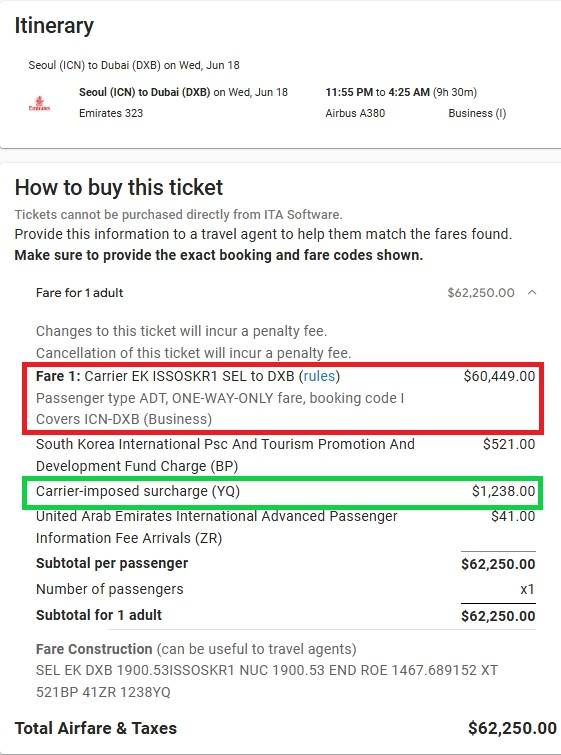Click the fare construction string starting SEL EK DXB
561x755 pixels.
[267, 681]
